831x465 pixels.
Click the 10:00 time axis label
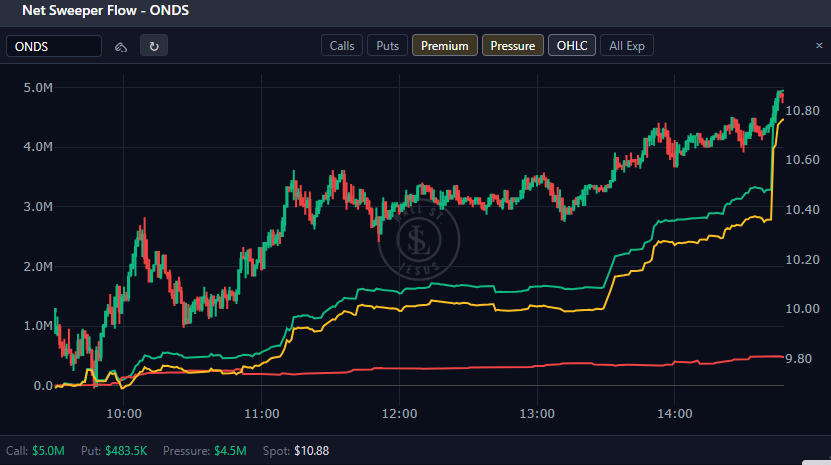click(x=124, y=414)
